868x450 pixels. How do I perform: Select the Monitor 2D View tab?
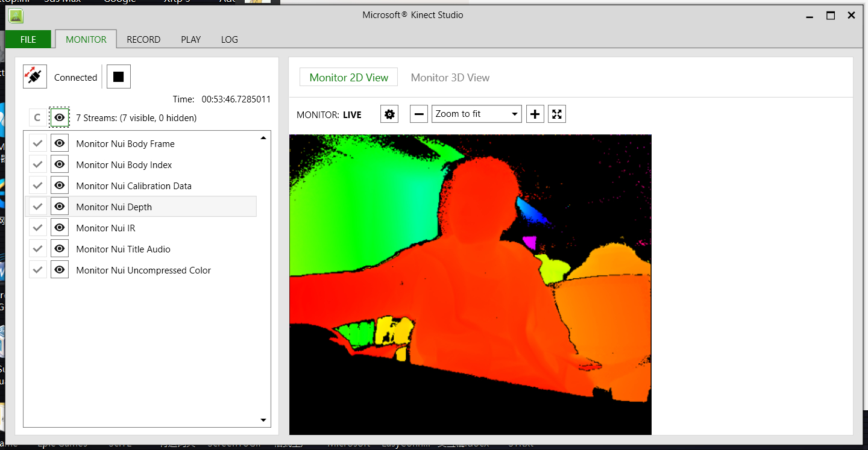349,77
